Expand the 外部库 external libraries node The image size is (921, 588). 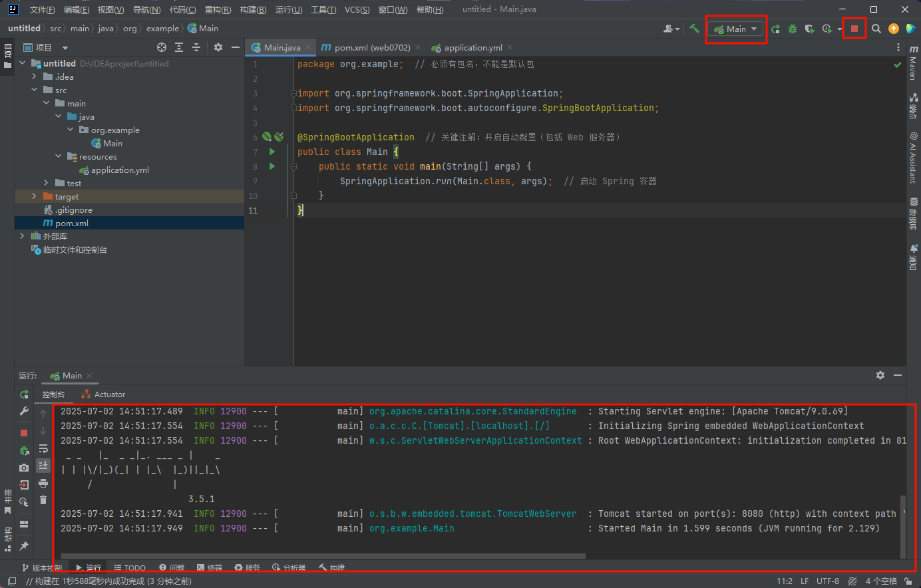(x=22, y=236)
